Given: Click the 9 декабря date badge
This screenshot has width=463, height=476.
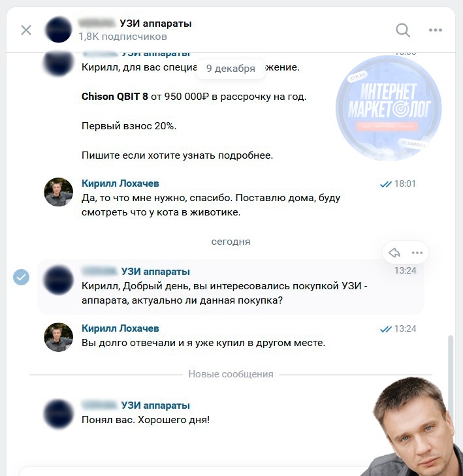Looking at the screenshot, I should pyautogui.click(x=231, y=69).
